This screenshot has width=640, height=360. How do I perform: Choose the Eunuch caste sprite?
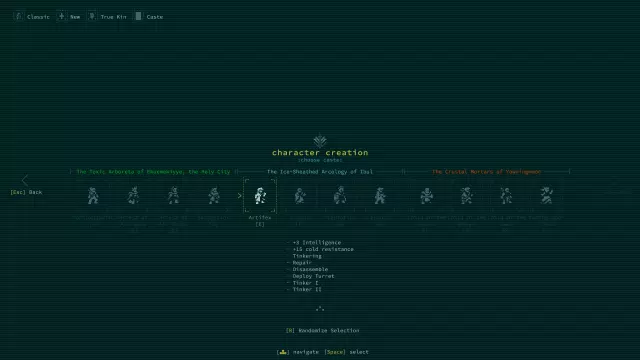point(380,196)
